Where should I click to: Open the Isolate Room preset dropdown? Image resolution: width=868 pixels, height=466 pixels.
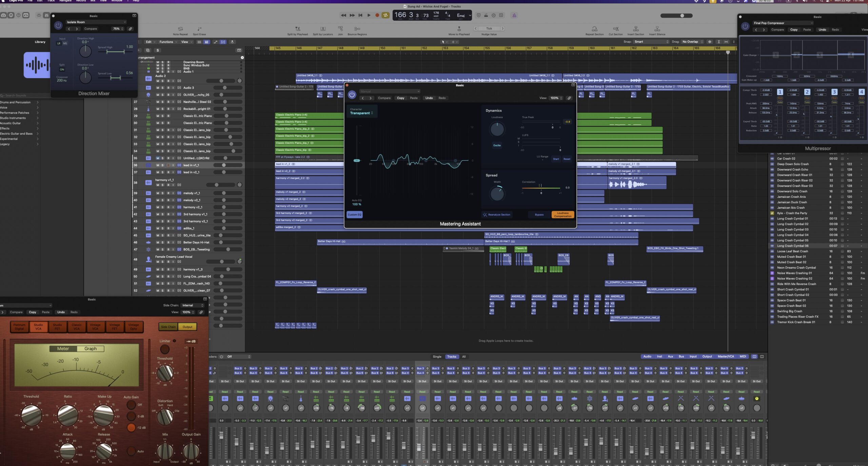(96, 22)
